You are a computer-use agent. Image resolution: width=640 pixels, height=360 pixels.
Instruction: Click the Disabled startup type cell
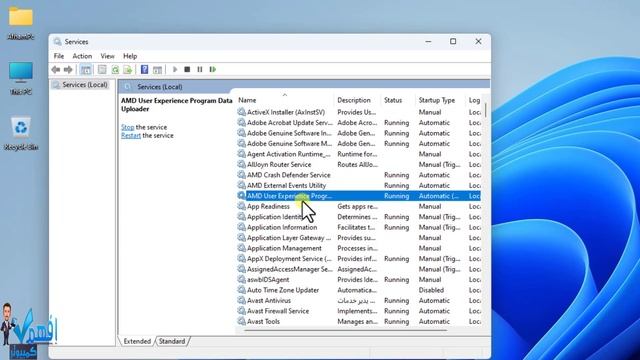tap(431, 290)
